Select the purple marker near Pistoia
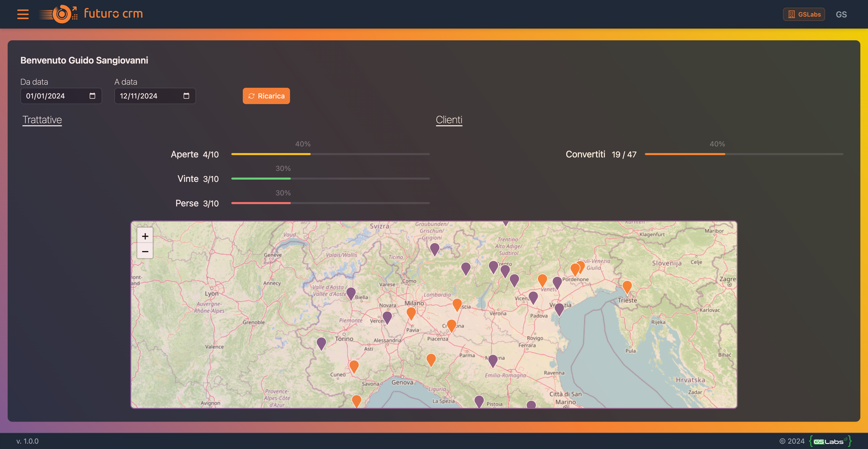The image size is (868, 449). [x=479, y=402]
